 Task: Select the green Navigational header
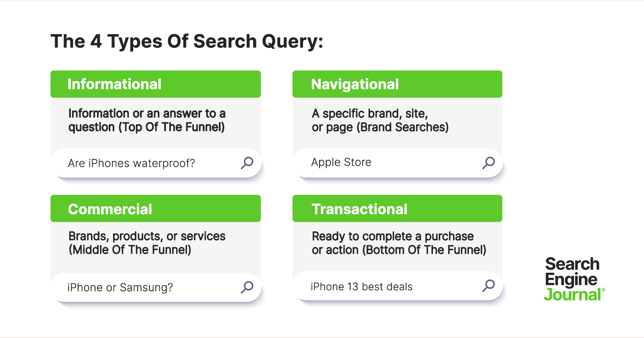pyautogui.click(x=397, y=84)
